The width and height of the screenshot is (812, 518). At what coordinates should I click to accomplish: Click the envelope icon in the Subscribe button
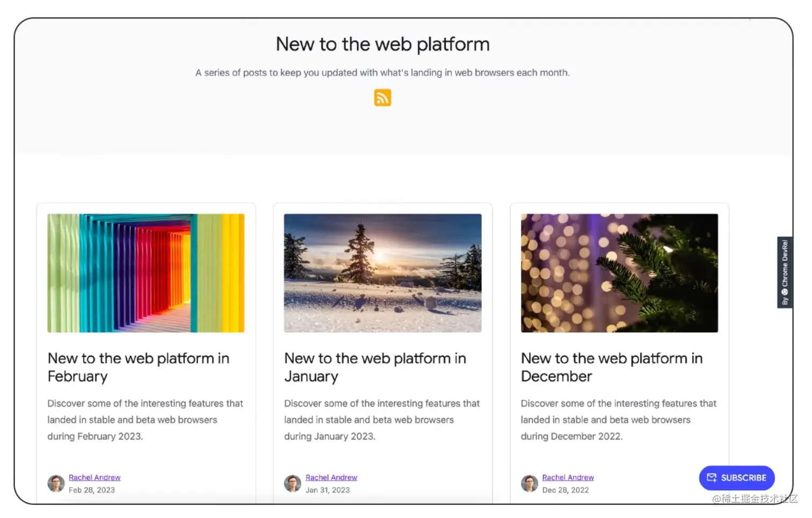coord(712,478)
